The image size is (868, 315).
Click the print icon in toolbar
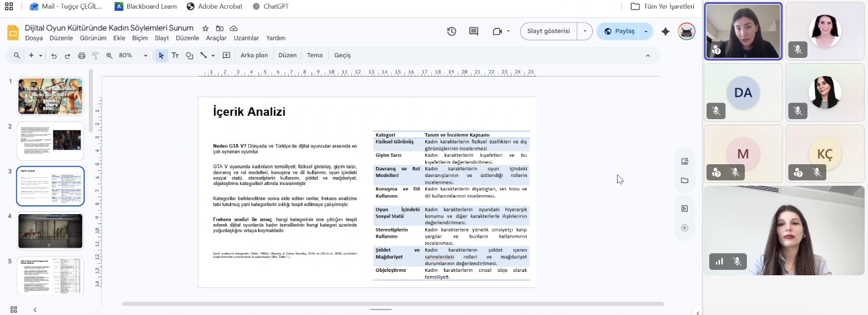82,55
